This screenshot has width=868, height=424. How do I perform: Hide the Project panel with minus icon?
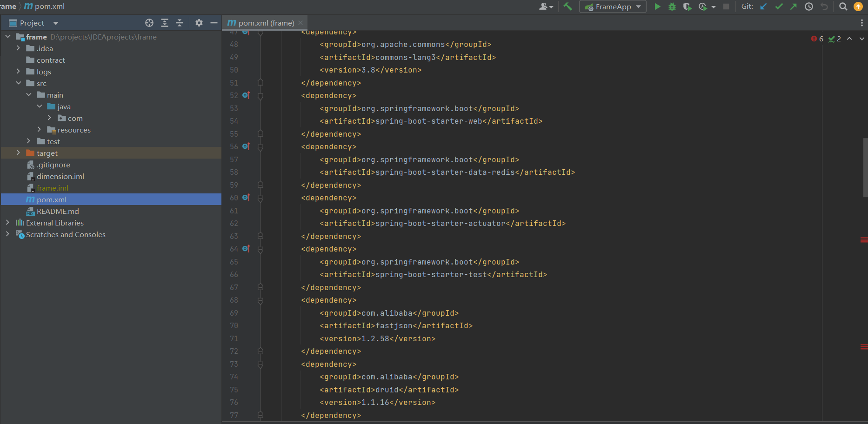coord(214,23)
